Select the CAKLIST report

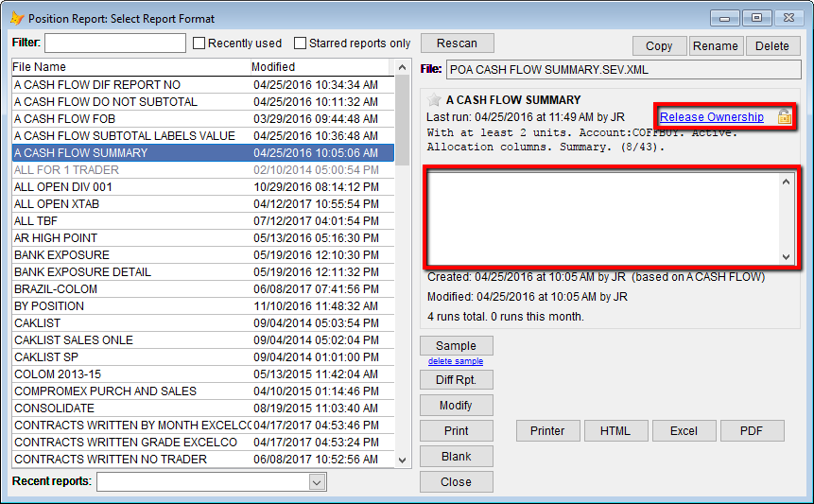point(203,323)
